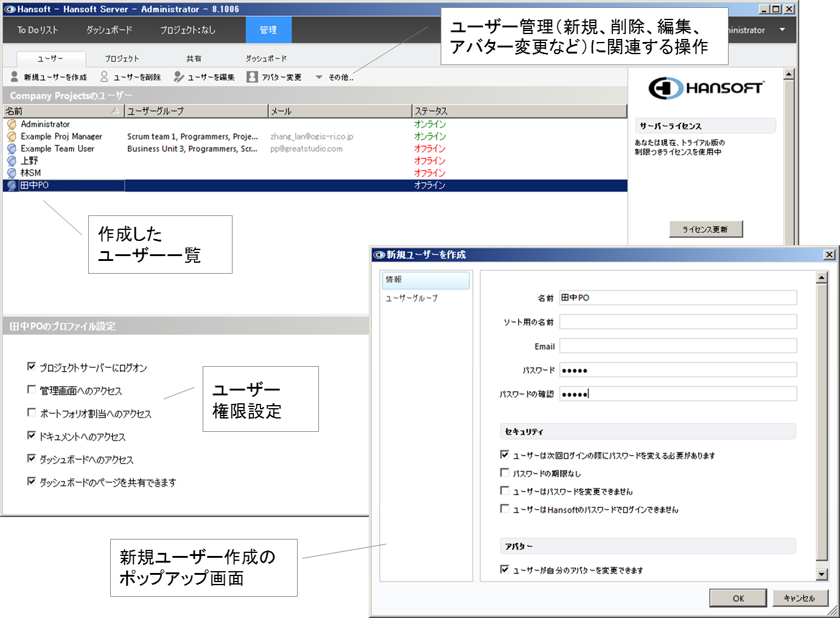Image resolution: width=840 pixels, height=618 pixels.
Task: Click OK in new user dialog
Action: pos(738,599)
